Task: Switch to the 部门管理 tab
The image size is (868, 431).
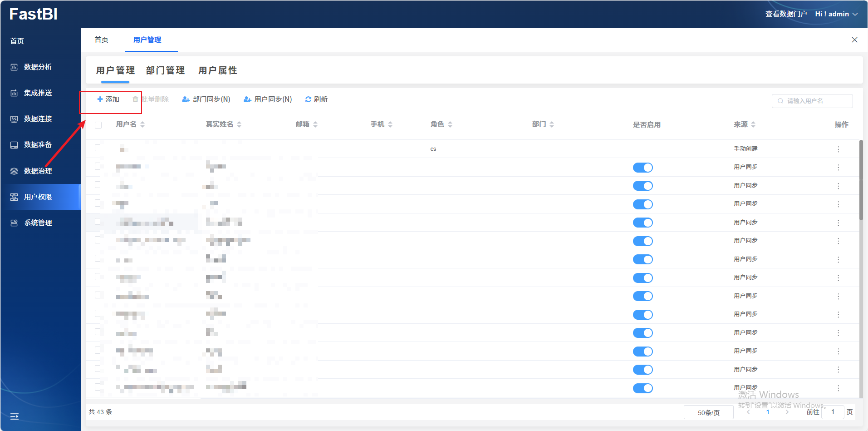Action: click(165, 70)
